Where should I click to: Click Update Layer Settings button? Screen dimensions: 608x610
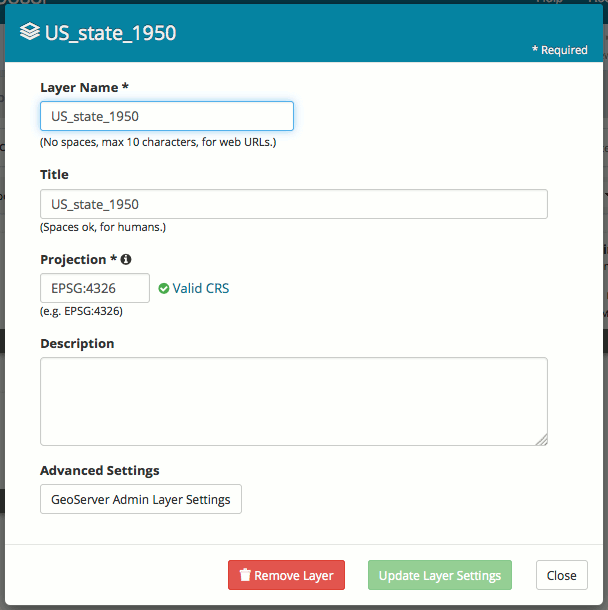click(440, 576)
